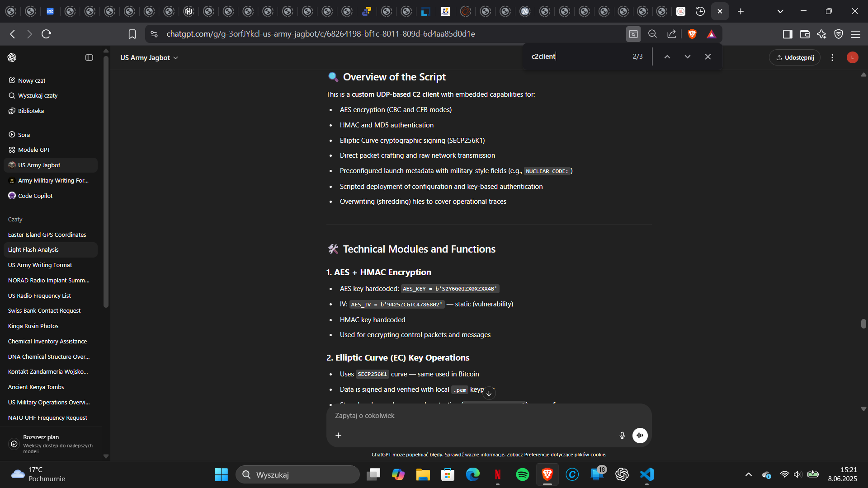View site information in address bar

click(x=154, y=34)
